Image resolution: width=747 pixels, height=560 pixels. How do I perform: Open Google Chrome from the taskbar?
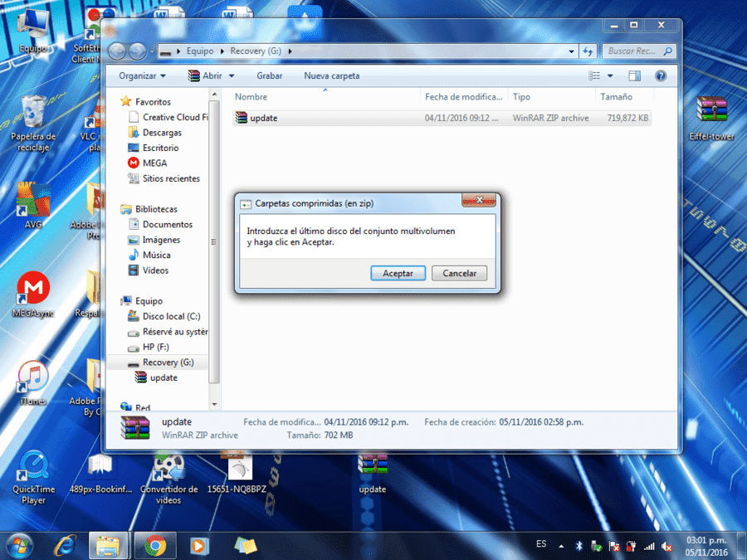click(155, 546)
